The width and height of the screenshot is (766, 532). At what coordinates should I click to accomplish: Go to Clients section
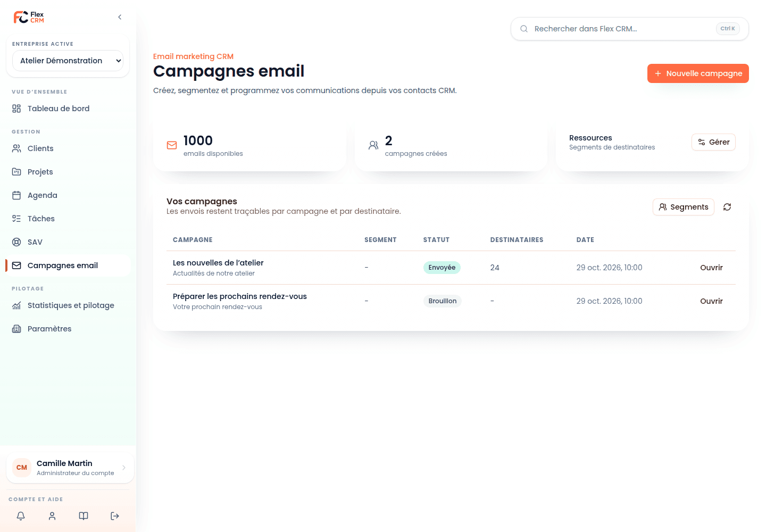point(68,148)
